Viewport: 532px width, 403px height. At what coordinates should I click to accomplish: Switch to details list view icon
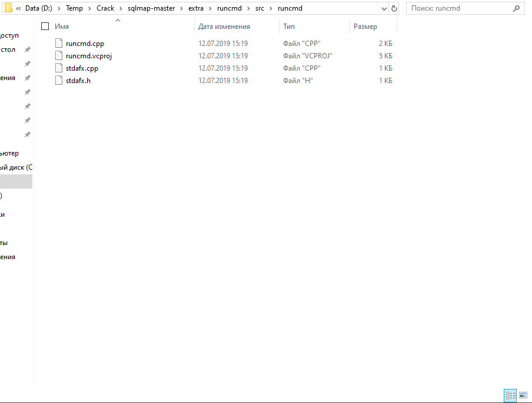[510, 395]
